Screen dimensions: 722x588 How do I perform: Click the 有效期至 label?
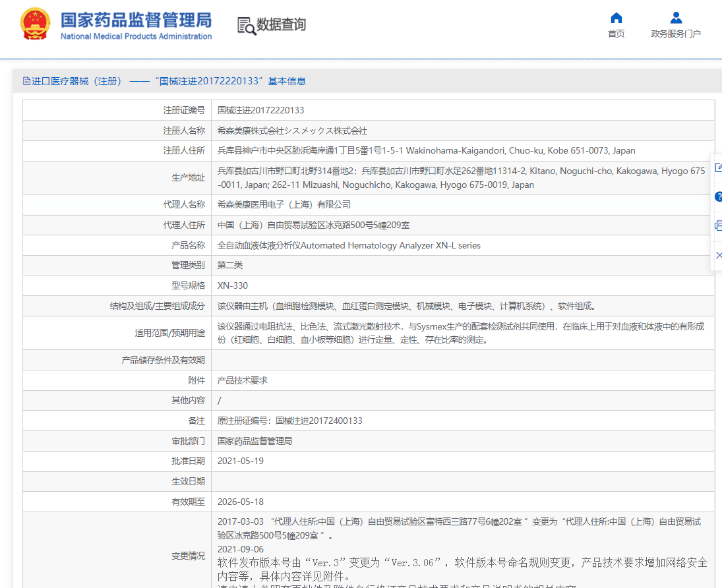[189, 502]
